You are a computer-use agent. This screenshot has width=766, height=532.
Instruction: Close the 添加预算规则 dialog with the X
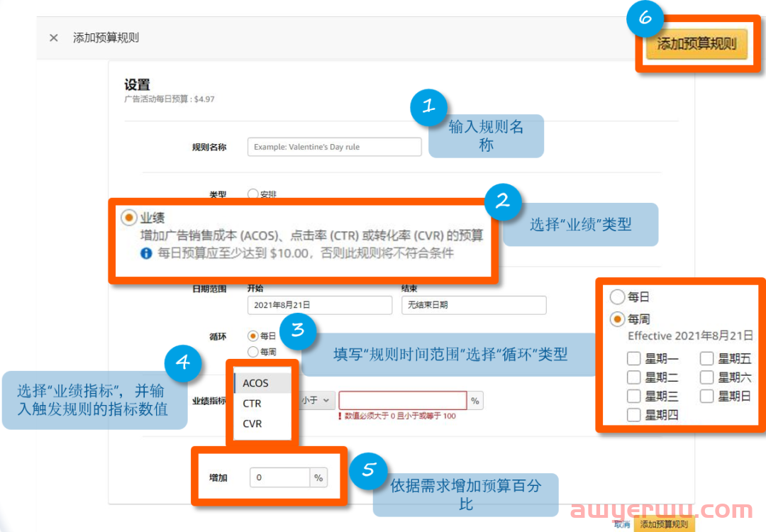[54, 38]
